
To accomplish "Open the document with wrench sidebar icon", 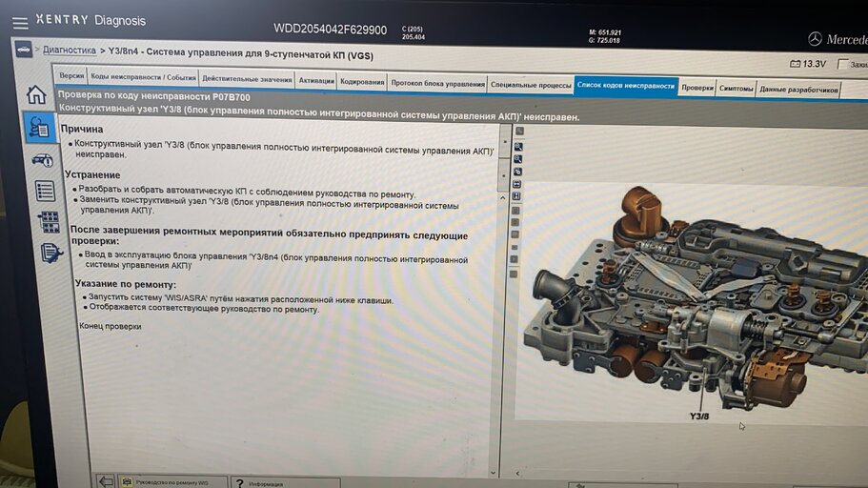I will pos(51,254).
